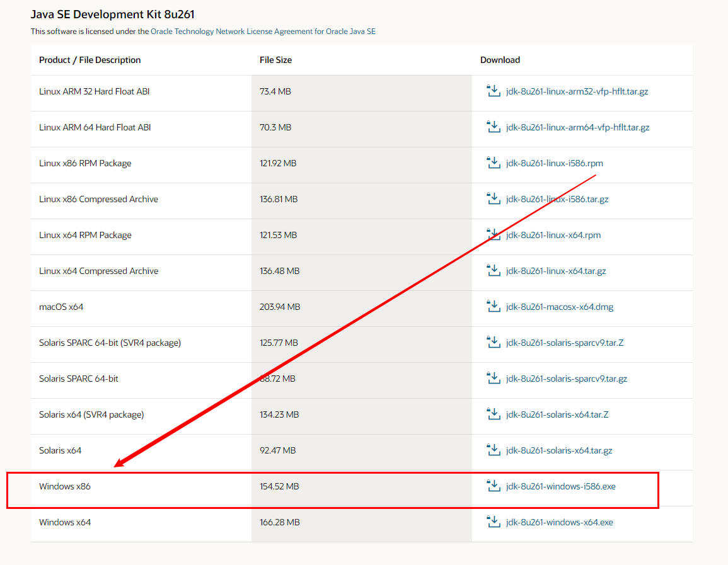
Task: Click download icon for windows-i586.exe
Action: (493, 486)
